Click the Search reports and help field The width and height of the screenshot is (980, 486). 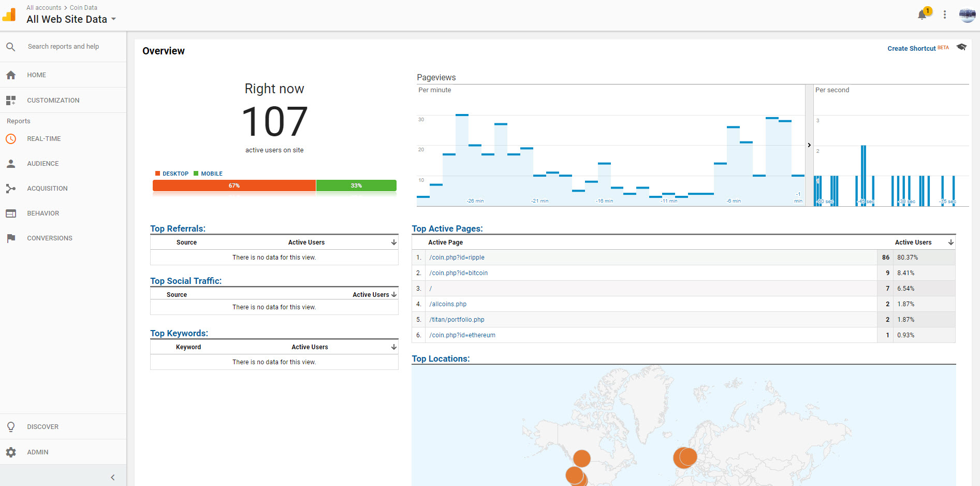(63, 47)
